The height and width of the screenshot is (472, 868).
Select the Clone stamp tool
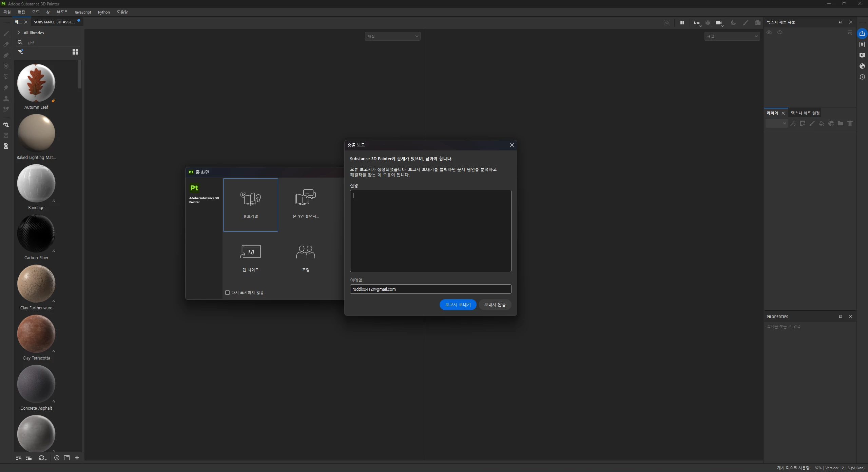[6, 99]
